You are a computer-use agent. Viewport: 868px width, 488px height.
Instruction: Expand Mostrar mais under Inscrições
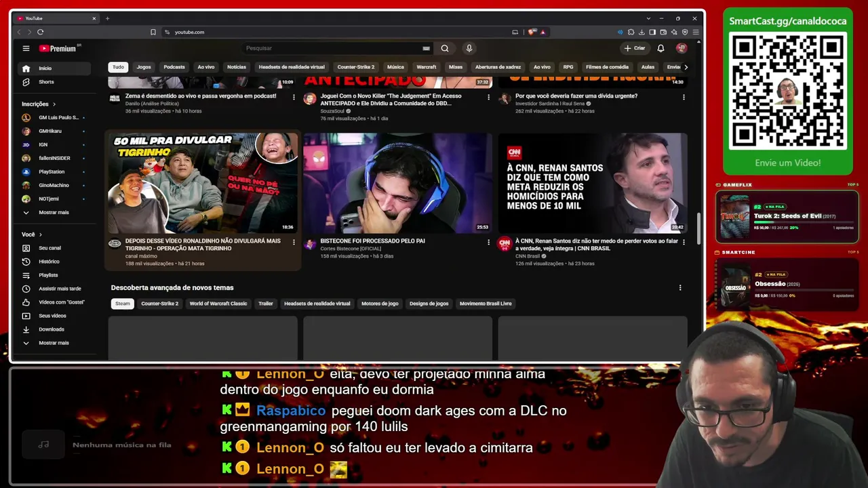pos(54,212)
